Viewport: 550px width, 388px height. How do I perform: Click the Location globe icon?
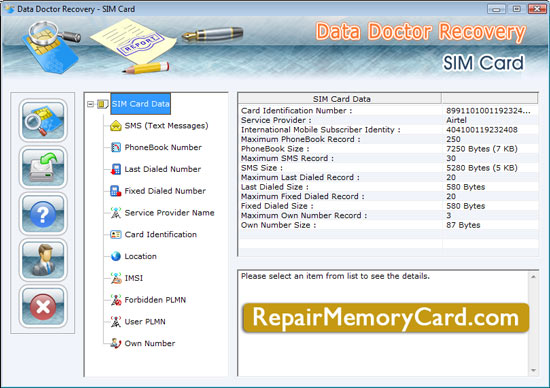(115, 256)
